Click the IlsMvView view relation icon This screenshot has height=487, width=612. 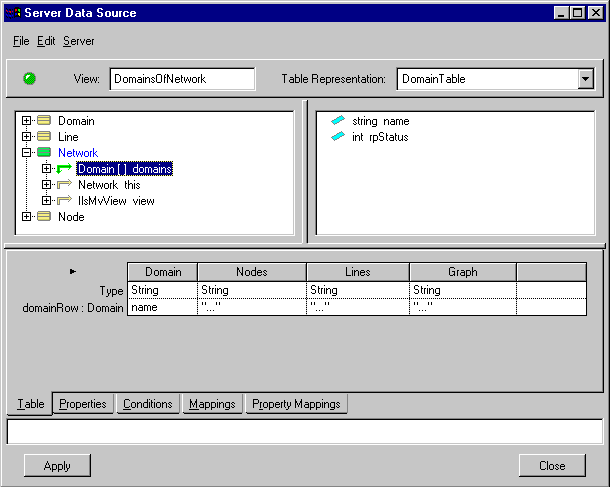64,201
